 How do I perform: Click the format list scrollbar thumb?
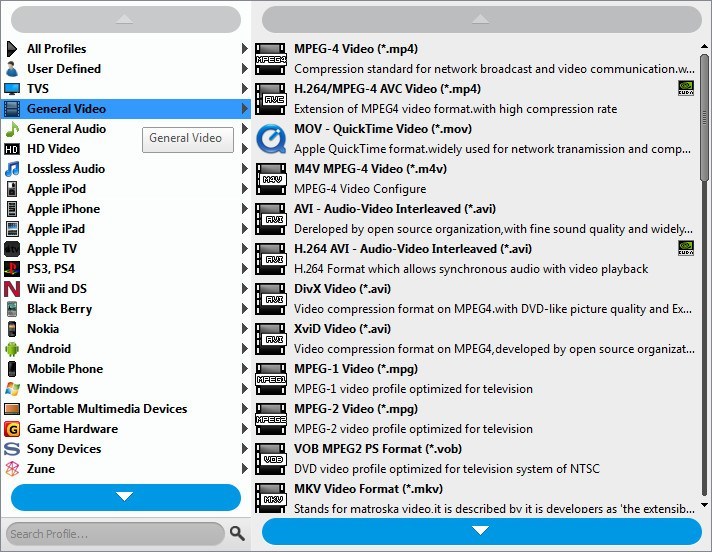coord(704,118)
